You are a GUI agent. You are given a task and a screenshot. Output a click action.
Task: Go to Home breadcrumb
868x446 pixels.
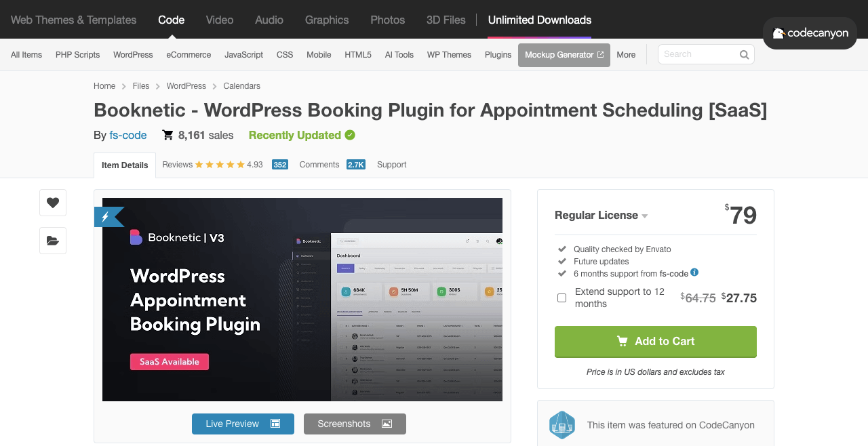tap(104, 86)
